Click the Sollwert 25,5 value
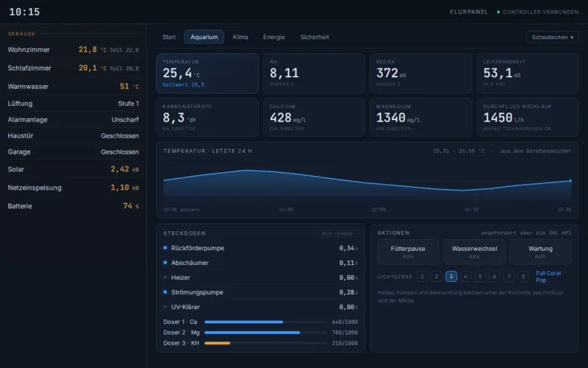Viewport: 588px width, 368px height. [x=183, y=85]
